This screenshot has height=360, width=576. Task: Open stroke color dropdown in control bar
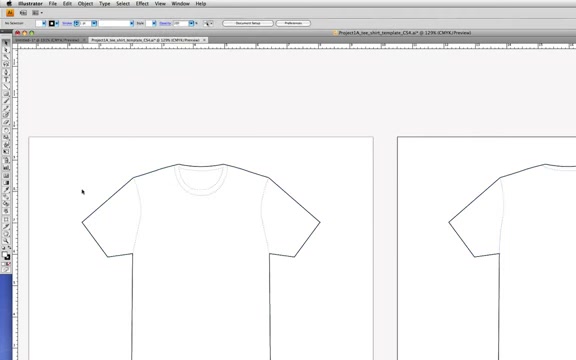coord(57,23)
